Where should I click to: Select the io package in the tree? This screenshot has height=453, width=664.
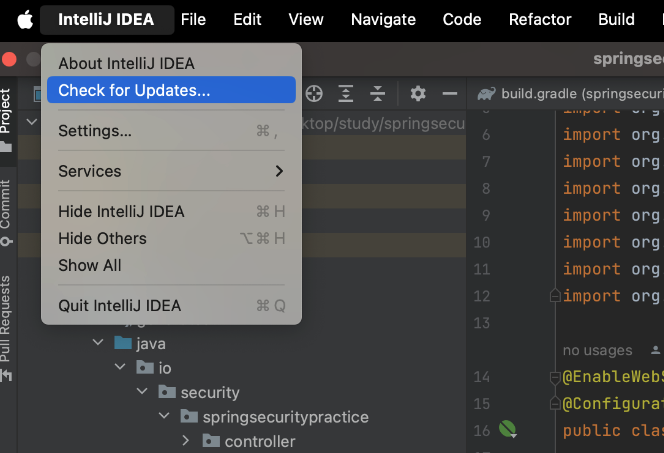tap(165, 368)
